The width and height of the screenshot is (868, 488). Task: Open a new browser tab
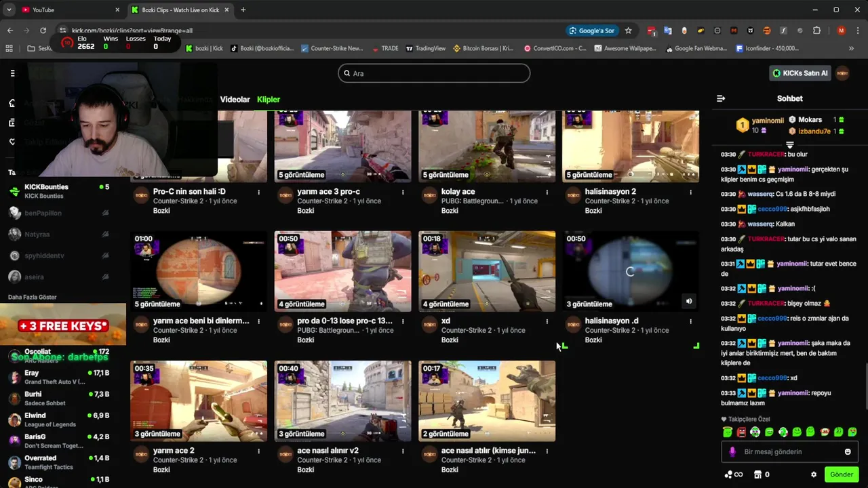pyautogui.click(x=243, y=10)
